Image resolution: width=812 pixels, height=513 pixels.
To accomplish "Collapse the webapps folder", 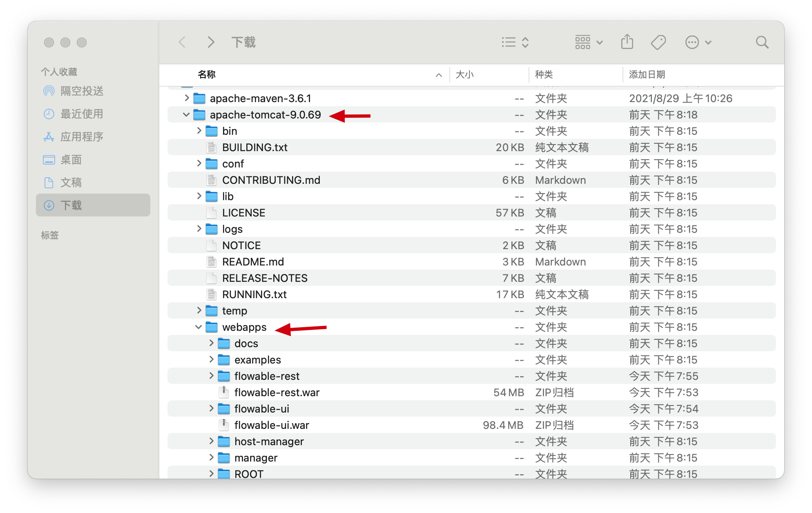I will click(199, 327).
